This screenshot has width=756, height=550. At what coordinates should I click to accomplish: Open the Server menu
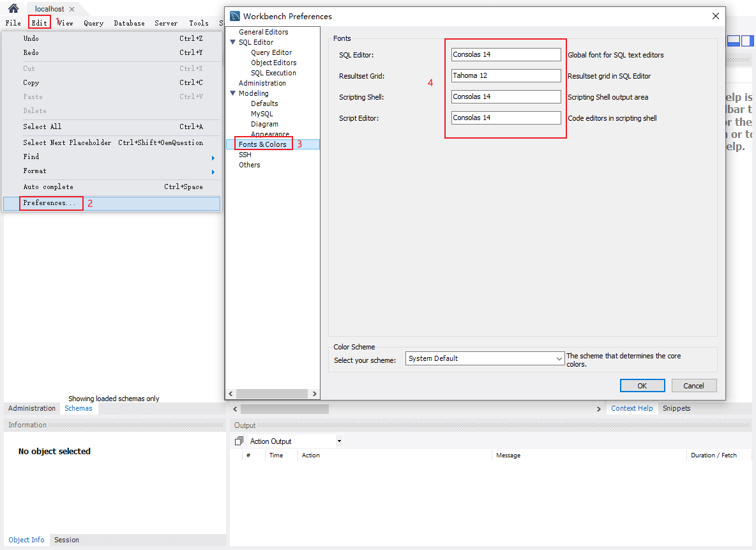click(166, 22)
